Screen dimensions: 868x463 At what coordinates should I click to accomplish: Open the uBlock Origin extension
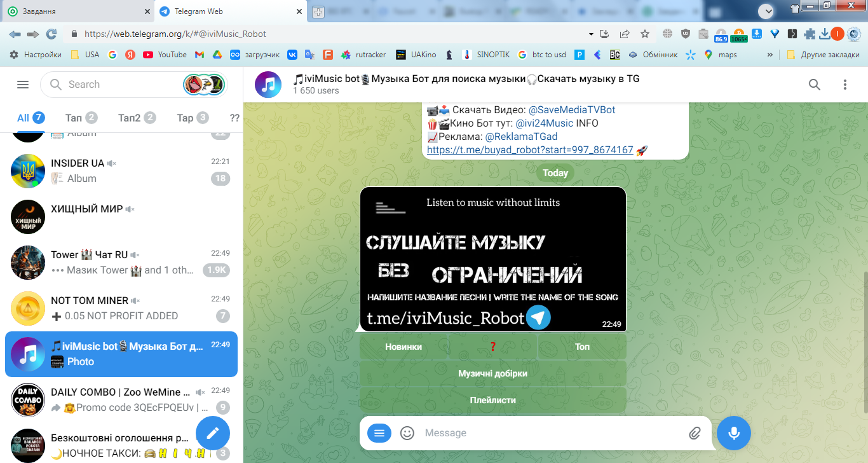pyautogui.click(x=686, y=34)
